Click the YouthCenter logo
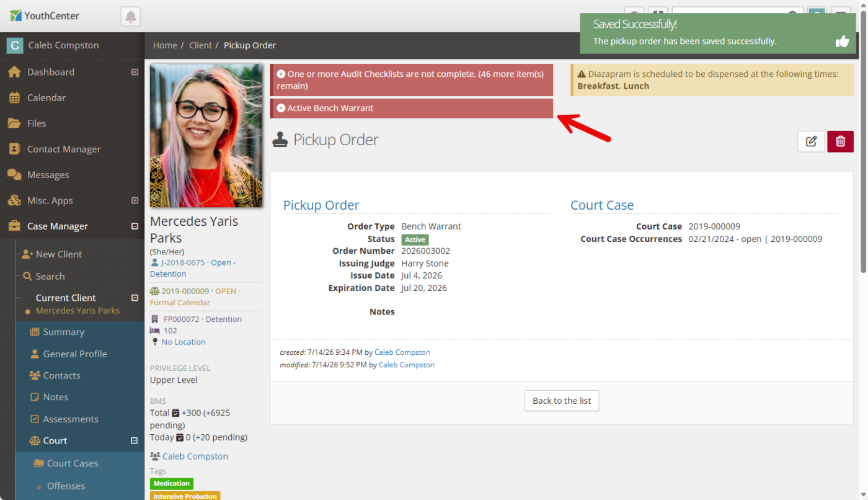Image resolution: width=868 pixels, height=500 pixels. 45,16
